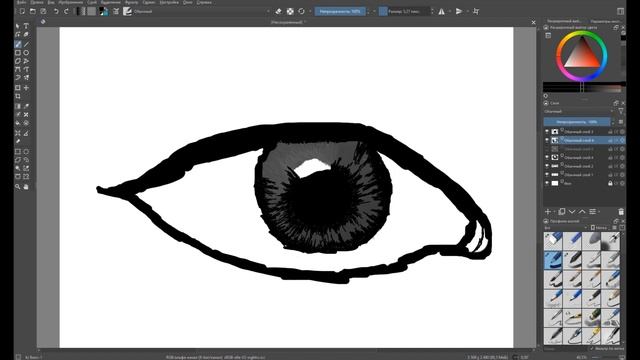Open the Файл menu
This screenshot has width=640, height=360.
[21, 2]
